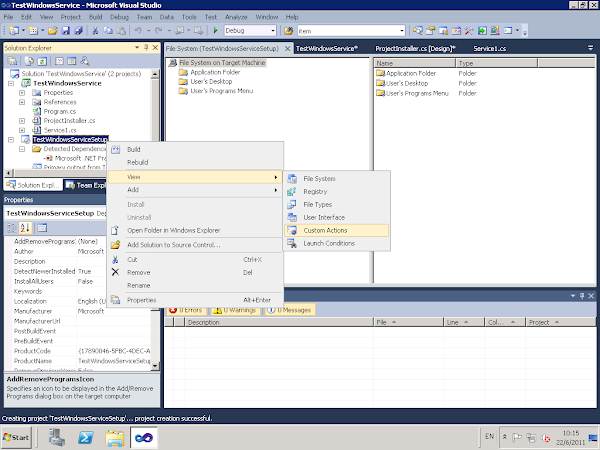
Task: Sort error list by Description column
Action: tap(279, 322)
